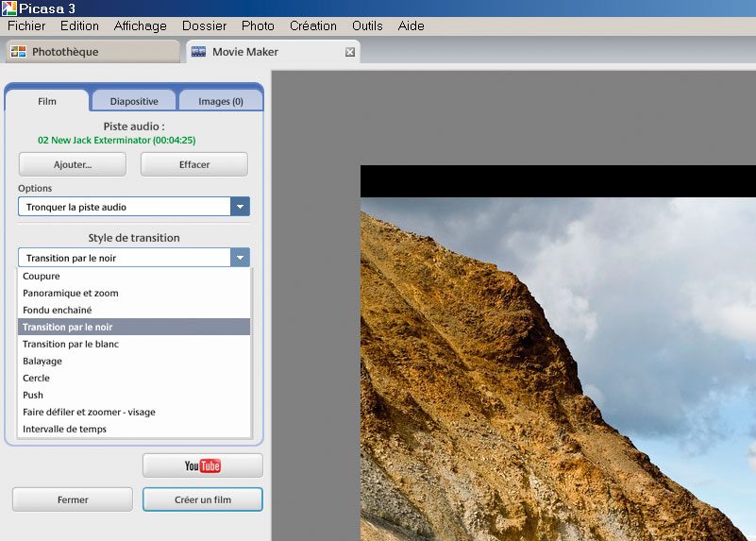Expand the Tronquer la piste audio arrow

coord(240,207)
